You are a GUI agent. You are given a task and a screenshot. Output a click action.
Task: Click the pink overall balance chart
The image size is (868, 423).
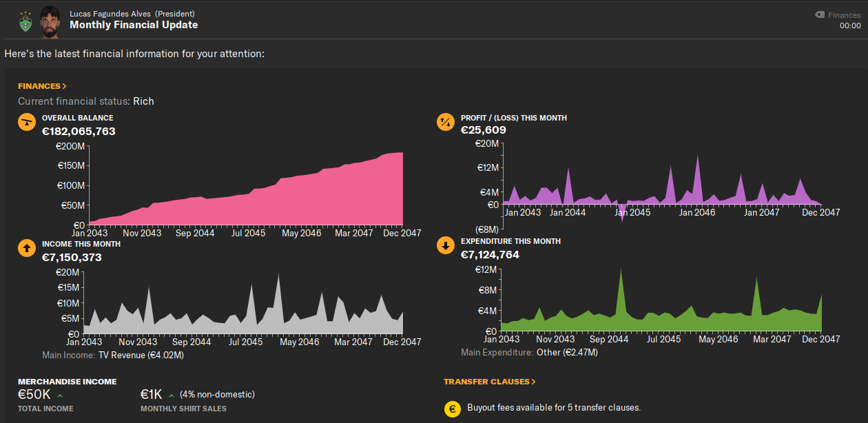(x=246, y=189)
